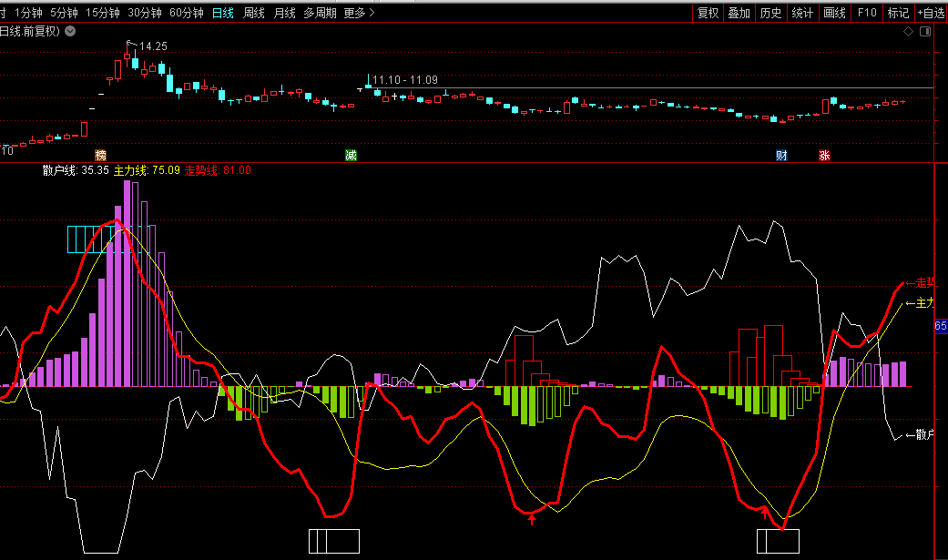
Task: Select the 60分钟 period tab
Action: coord(187,13)
